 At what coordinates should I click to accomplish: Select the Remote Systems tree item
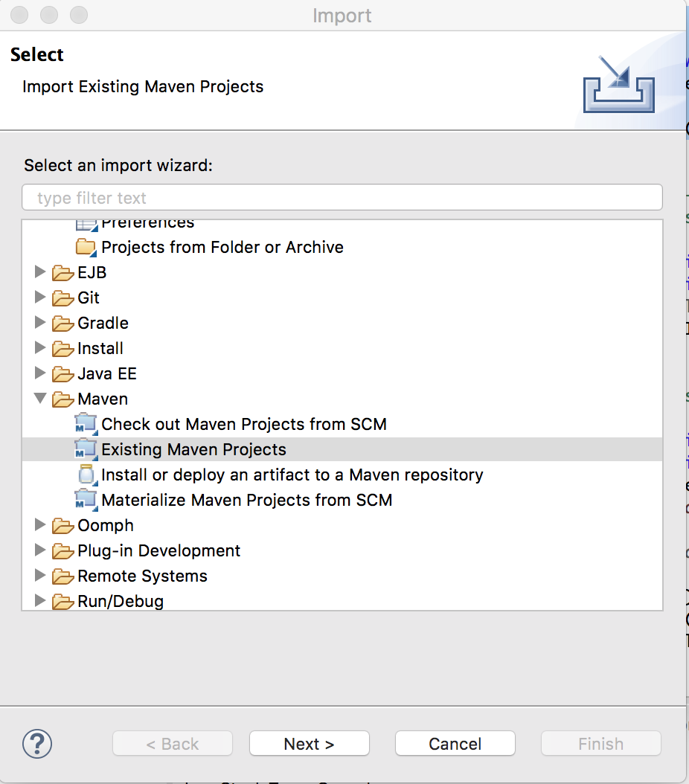click(x=142, y=576)
